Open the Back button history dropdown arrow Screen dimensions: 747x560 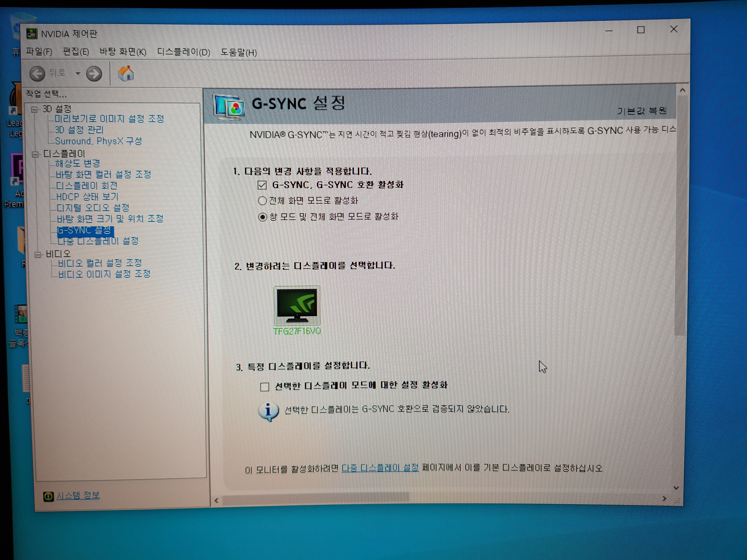78,73
